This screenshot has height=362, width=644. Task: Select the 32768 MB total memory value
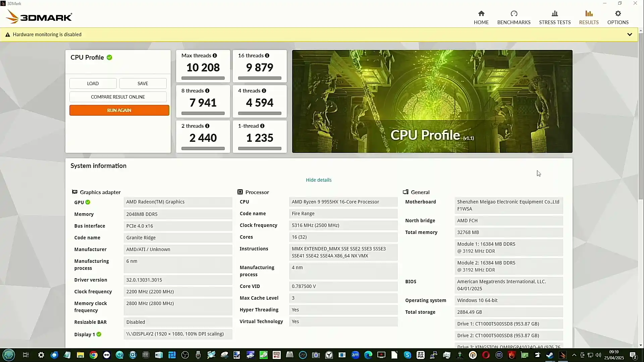point(508,232)
